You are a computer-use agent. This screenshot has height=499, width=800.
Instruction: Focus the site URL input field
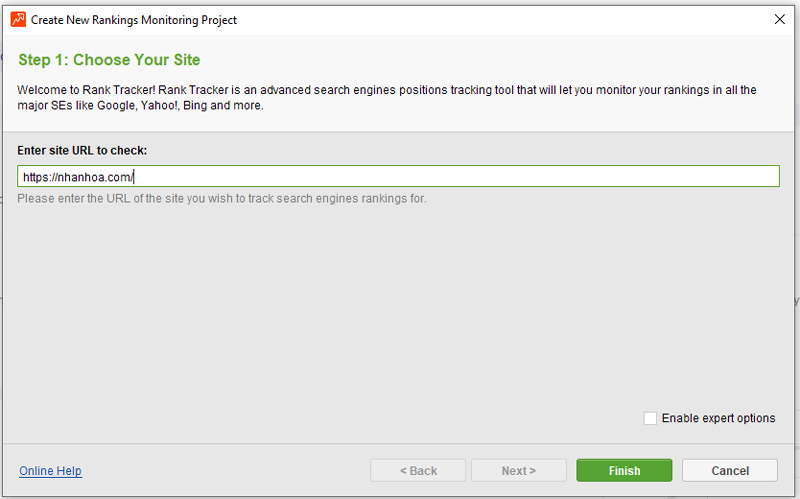point(398,176)
